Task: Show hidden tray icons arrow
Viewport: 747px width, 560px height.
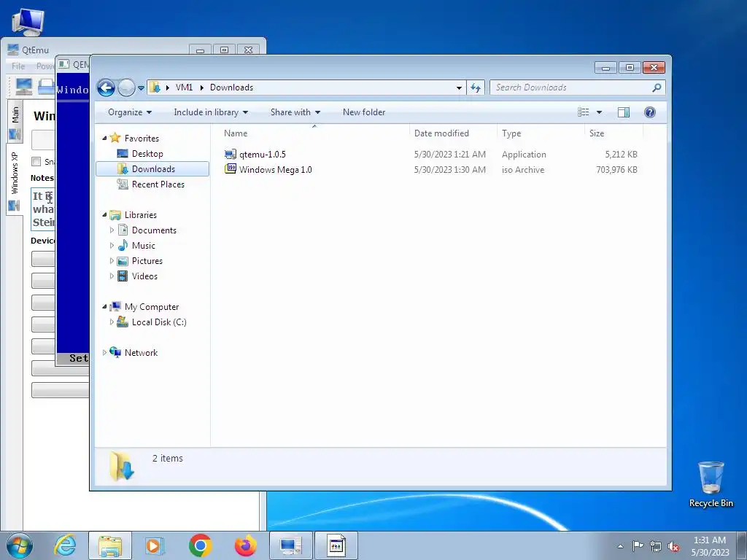Action: pyautogui.click(x=620, y=546)
